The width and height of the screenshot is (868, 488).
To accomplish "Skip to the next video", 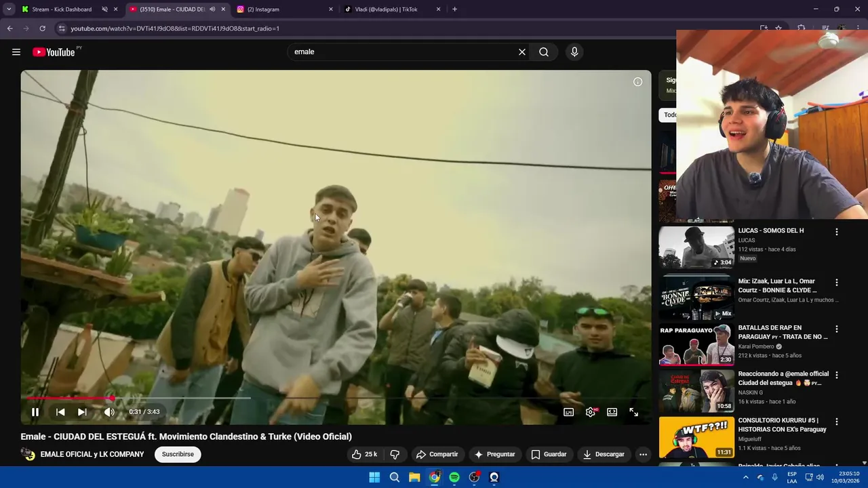I will coord(82,412).
